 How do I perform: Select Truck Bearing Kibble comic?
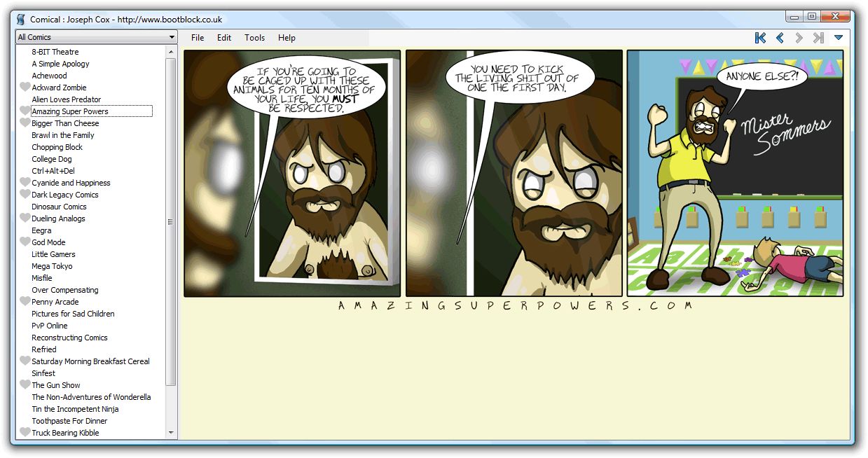click(65, 433)
